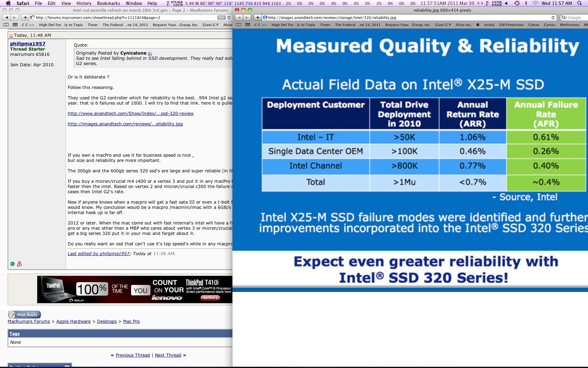Go forward in MacRumors window
588x368 pixels.
[x=14, y=17]
